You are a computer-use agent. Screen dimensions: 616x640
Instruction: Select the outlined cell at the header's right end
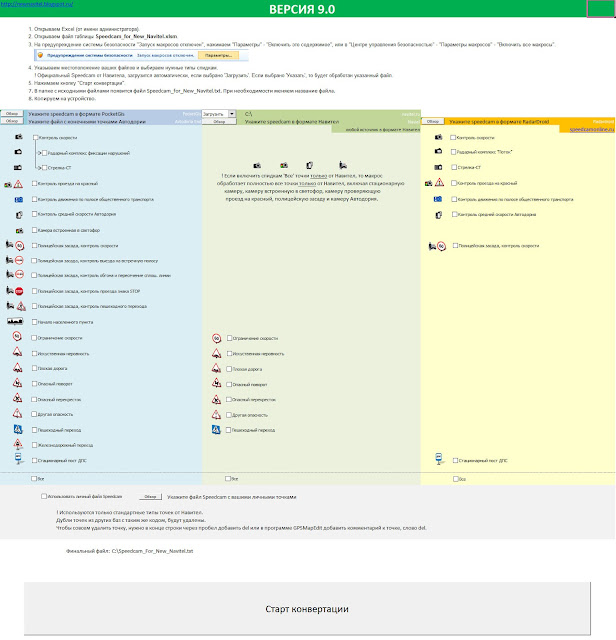pyautogui.click(x=600, y=9)
